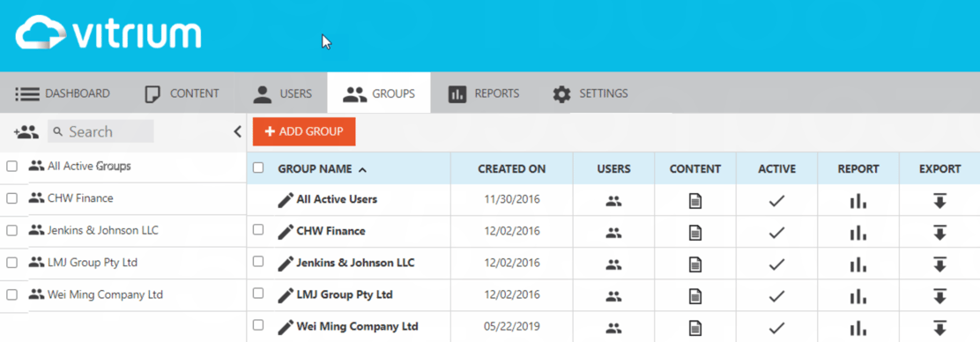Image resolution: width=980 pixels, height=342 pixels.
Task: Tick sidebar checkbox for Jenkins & Johnson LLC
Action: [x=11, y=230]
